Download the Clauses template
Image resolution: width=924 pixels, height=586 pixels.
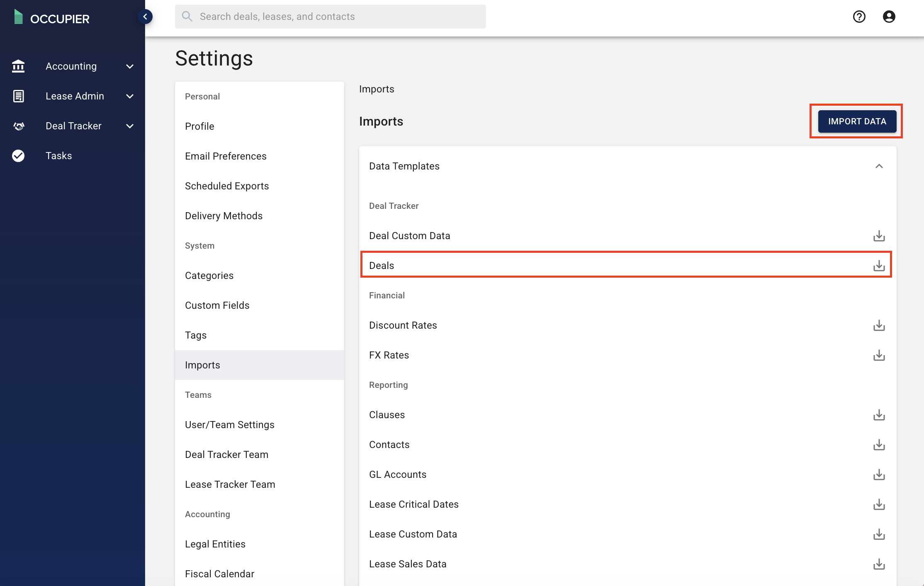point(879,415)
